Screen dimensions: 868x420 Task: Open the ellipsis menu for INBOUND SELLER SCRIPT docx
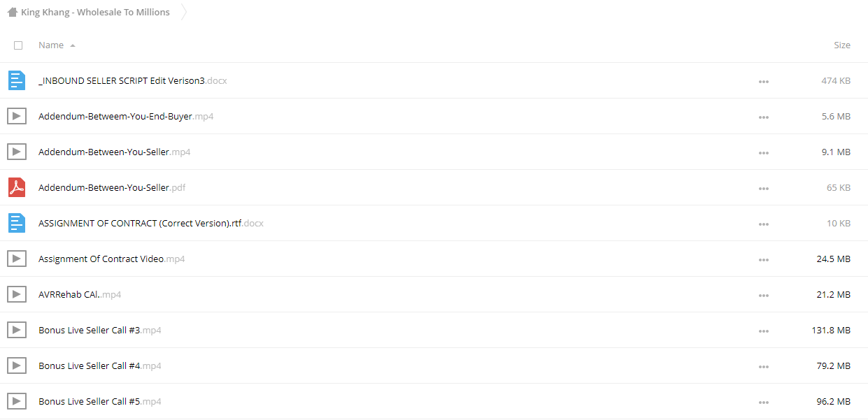tap(763, 81)
